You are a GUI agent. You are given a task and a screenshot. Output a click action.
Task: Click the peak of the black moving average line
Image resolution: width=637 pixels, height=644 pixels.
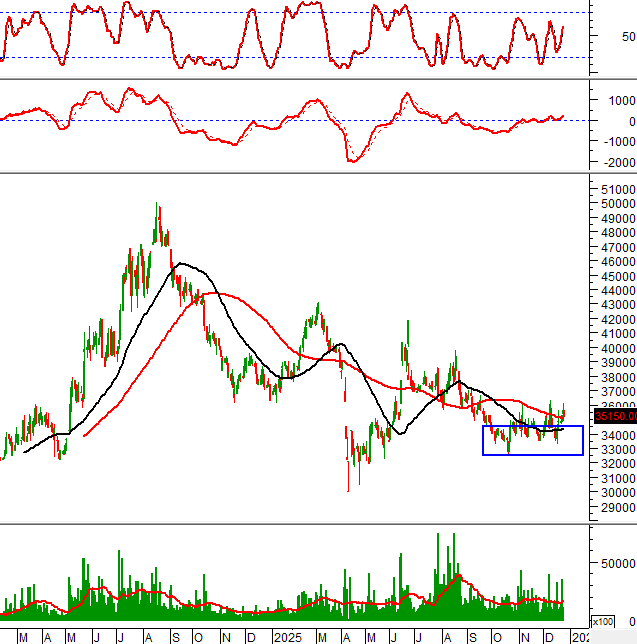point(178,264)
